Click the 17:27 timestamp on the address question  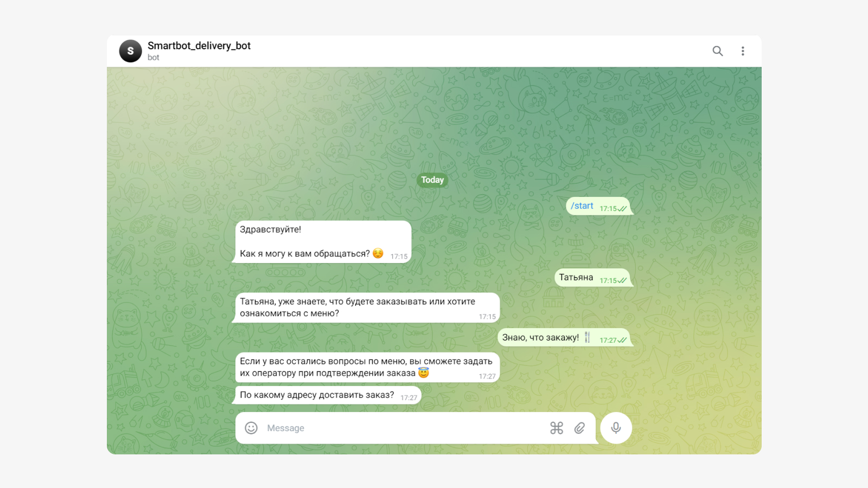(x=409, y=398)
